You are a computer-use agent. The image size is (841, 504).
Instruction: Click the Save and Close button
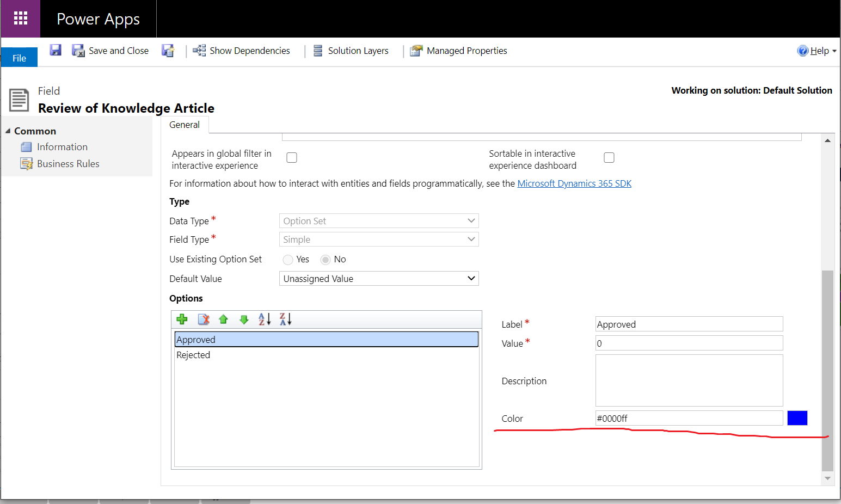click(111, 51)
